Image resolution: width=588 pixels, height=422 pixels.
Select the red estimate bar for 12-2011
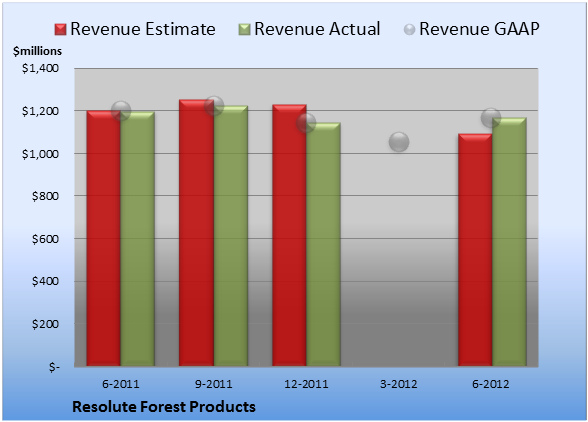coord(289,235)
